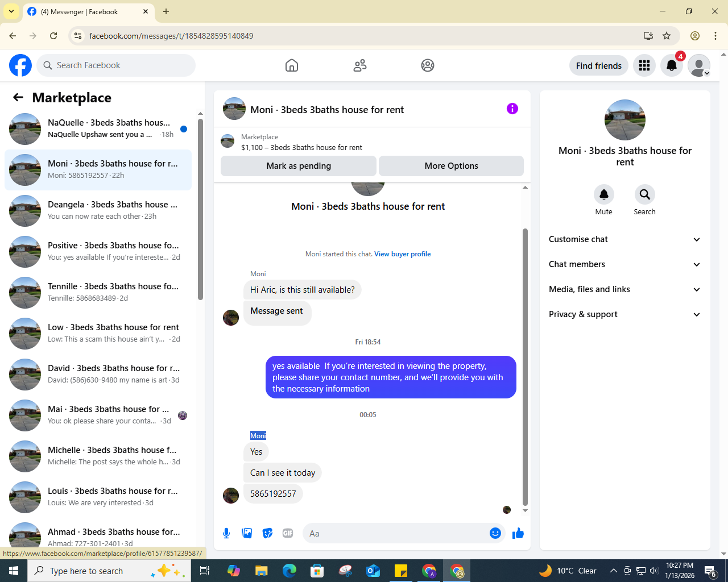The width and height of the screenshot is (728, 582).
Task: Open the Facebook menu grid icon
Action: click(644, 65)
